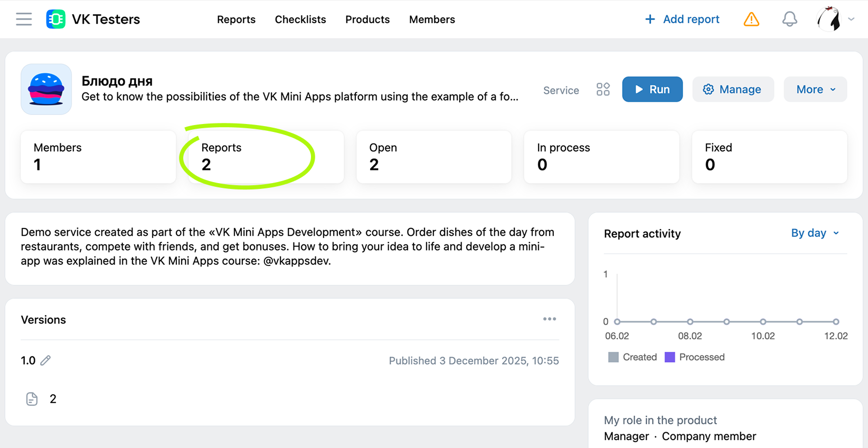
Task: Click the 12.02 chart data point
Action: 836,321
